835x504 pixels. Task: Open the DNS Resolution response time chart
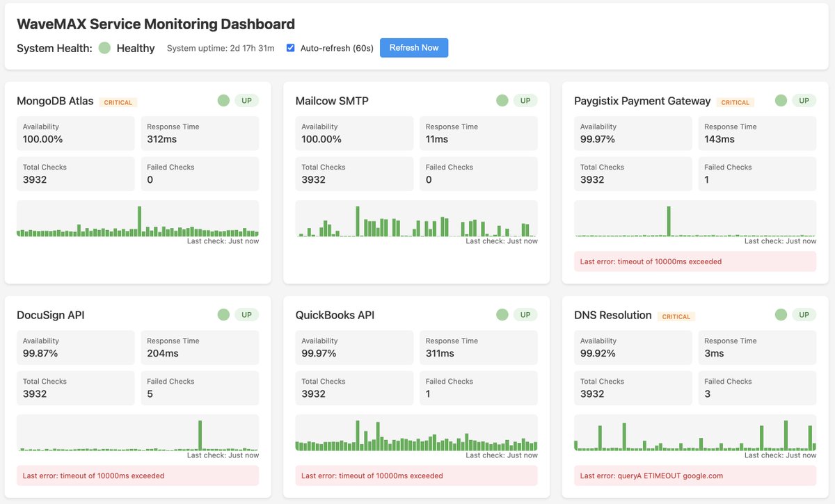[695, 433]
